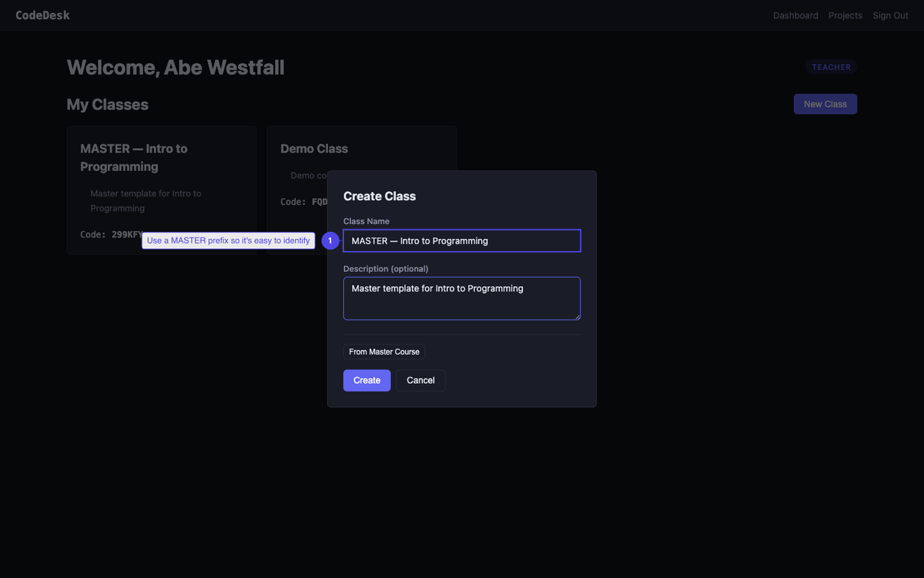Go to the Projects page

click(845, 15)
